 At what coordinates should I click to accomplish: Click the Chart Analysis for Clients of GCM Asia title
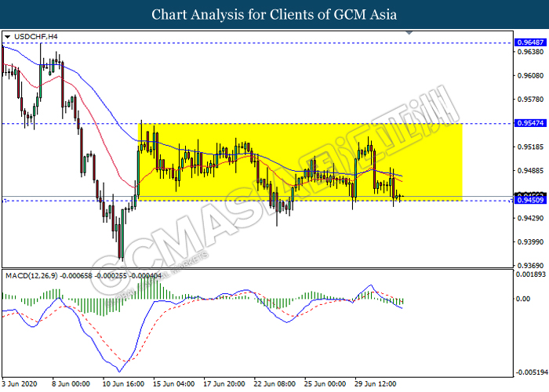pyautogui.click(x=274, y=15)
